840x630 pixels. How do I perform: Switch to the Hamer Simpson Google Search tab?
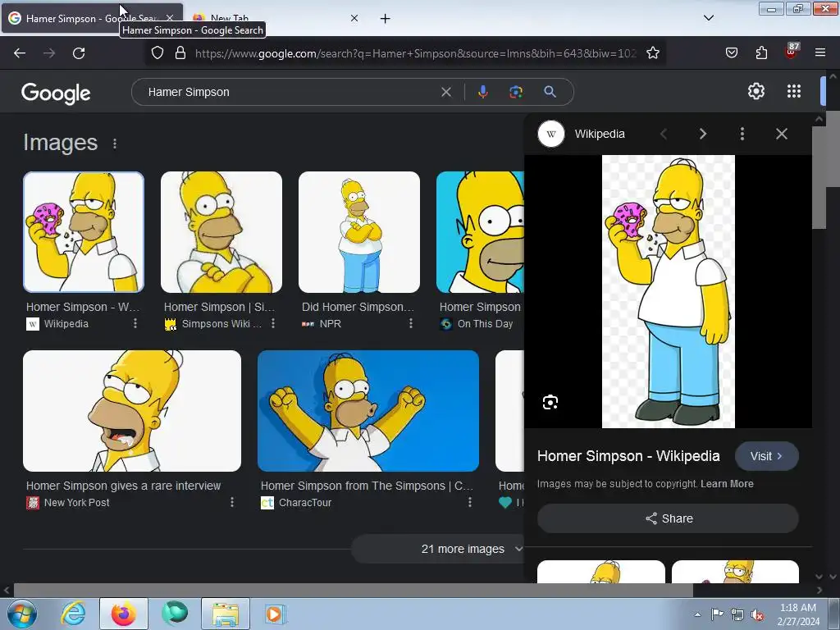click(92, 18)
